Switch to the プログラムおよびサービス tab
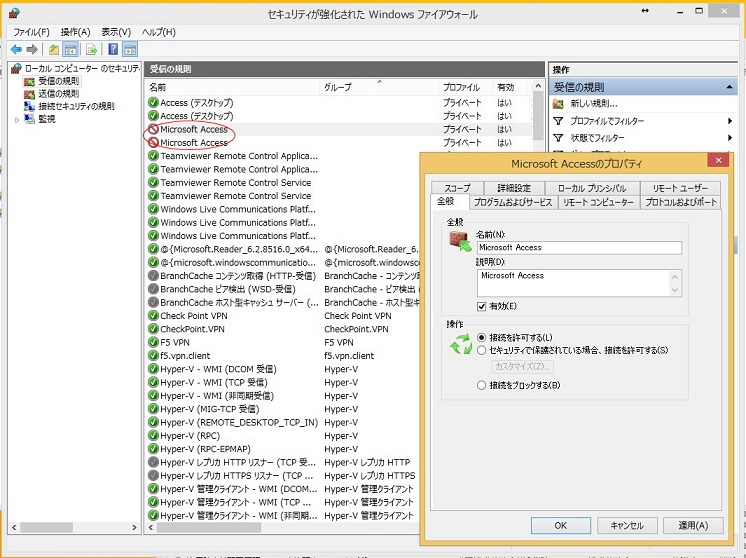The width and height of the screenshot is (746, 558). click(x=513, y=202)
